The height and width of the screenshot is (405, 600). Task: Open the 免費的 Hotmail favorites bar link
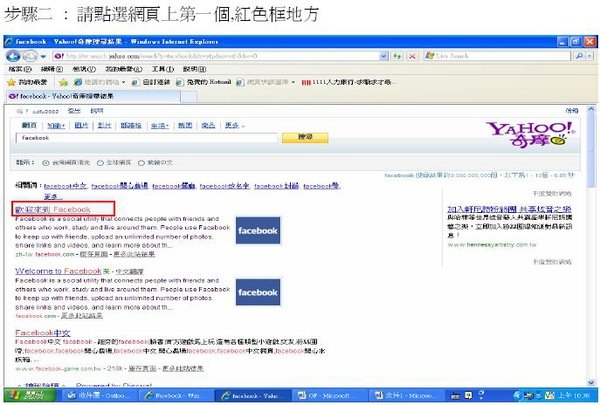pos(204,82)
